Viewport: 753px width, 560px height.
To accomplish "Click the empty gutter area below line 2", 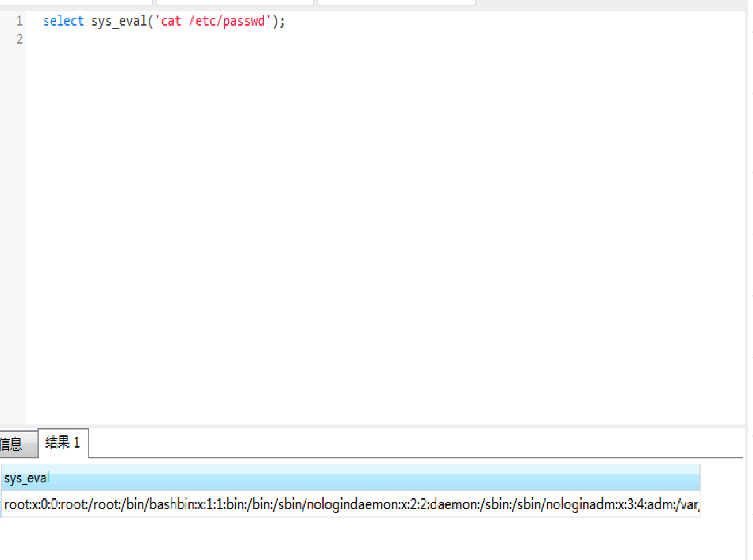I will [x=13, y=220].
